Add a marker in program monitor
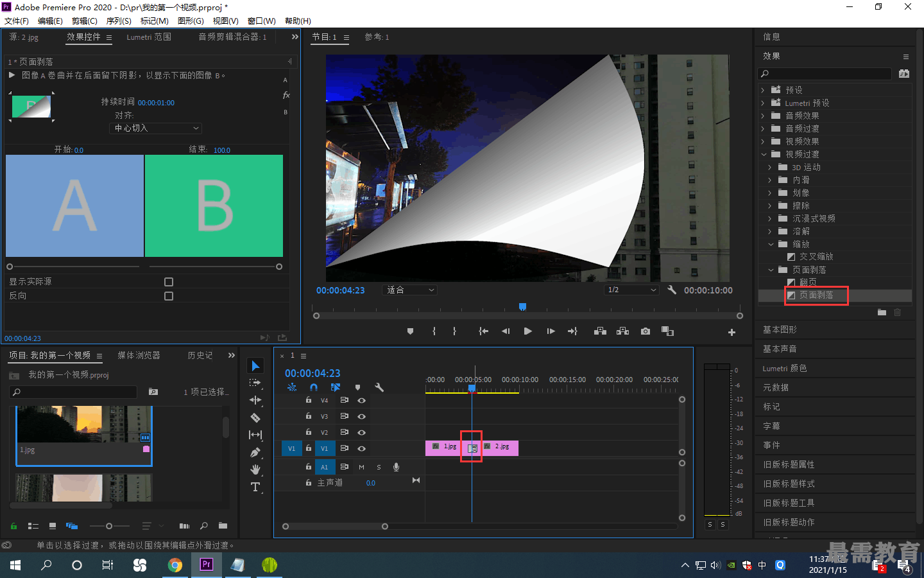The image size is (924, 578). pos(410,331)
